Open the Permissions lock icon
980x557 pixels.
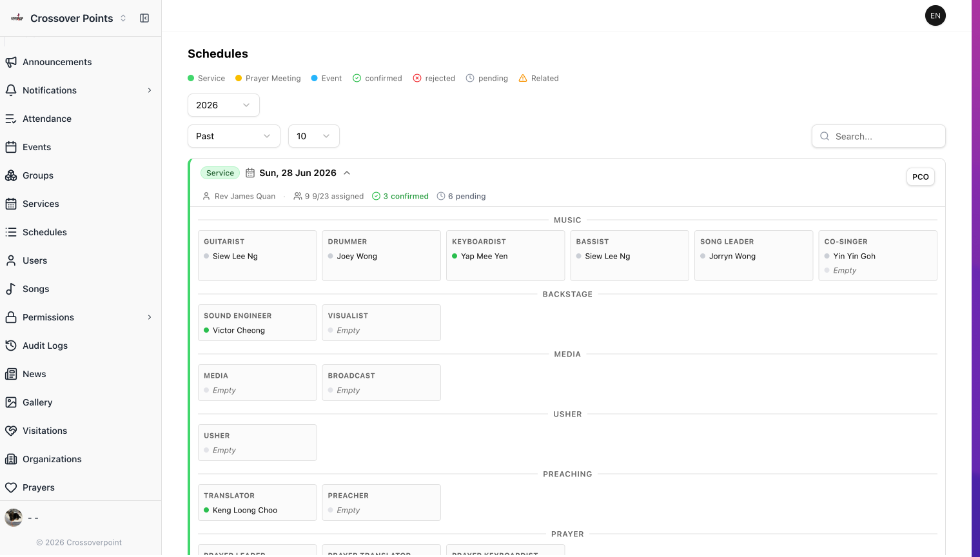coord(11,317)
